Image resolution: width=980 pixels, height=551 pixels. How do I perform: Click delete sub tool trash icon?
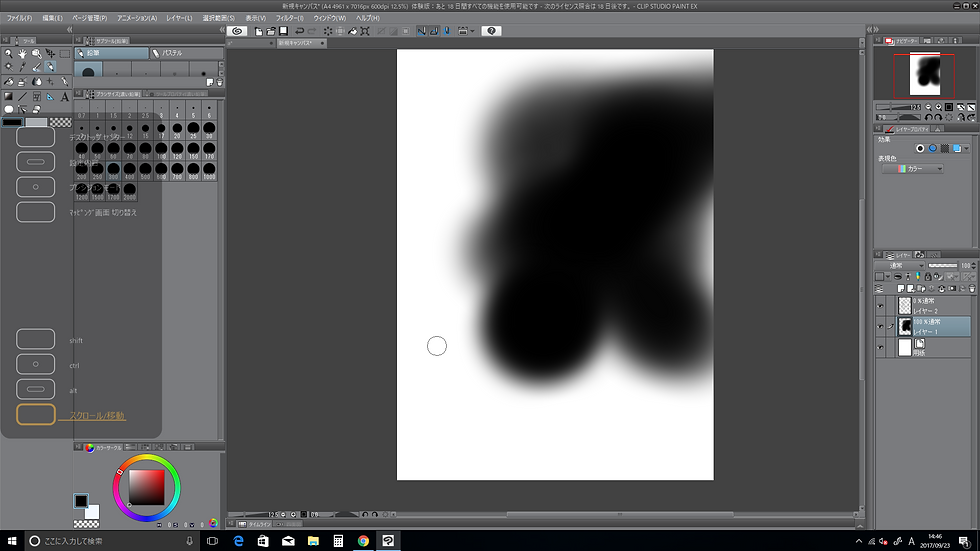(219, 82)
